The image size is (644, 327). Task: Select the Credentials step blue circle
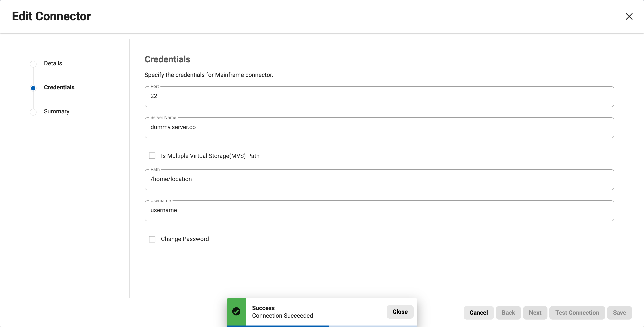click(33, 88)
